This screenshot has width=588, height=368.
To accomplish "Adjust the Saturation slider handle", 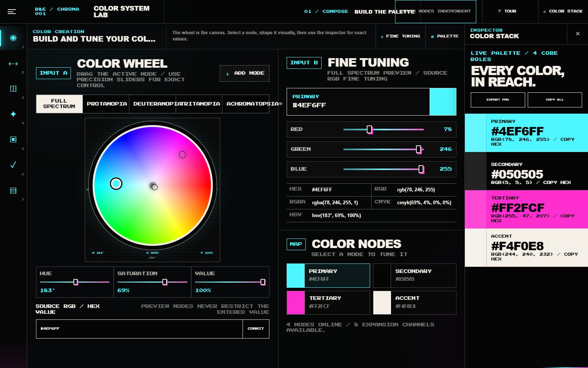I will (165, 282).
